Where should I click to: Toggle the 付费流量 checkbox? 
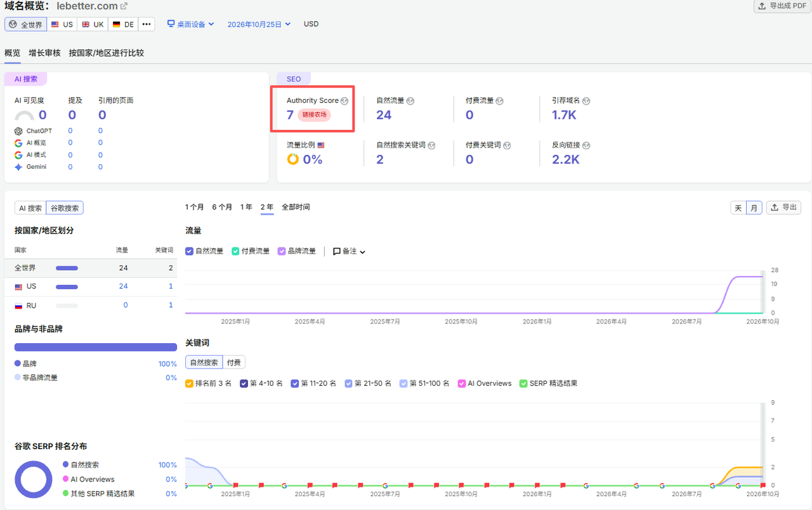[x=235, y=251]
